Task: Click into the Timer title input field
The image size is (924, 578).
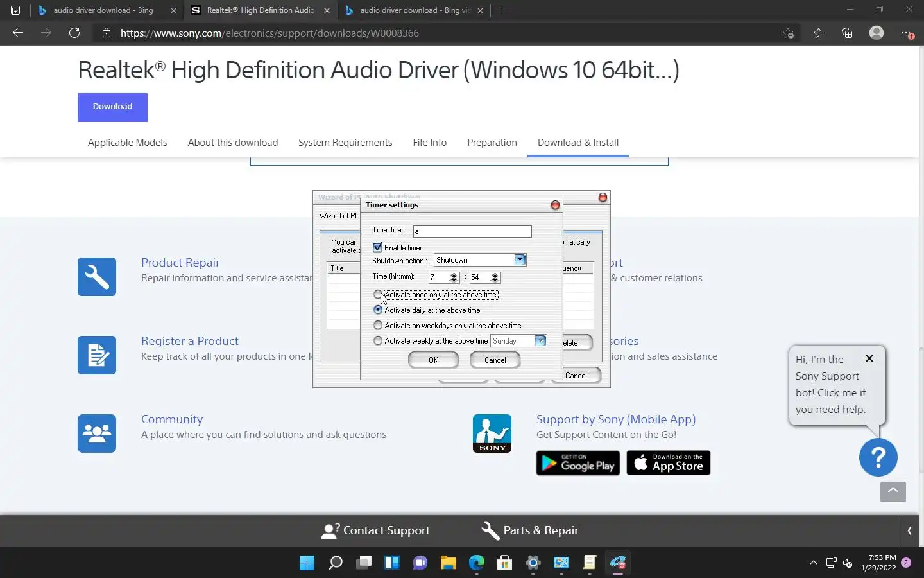Action: 472,231
